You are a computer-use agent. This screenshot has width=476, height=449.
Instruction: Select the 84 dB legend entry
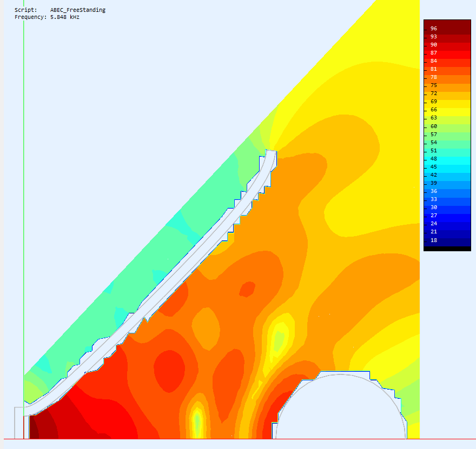[433, 61]
